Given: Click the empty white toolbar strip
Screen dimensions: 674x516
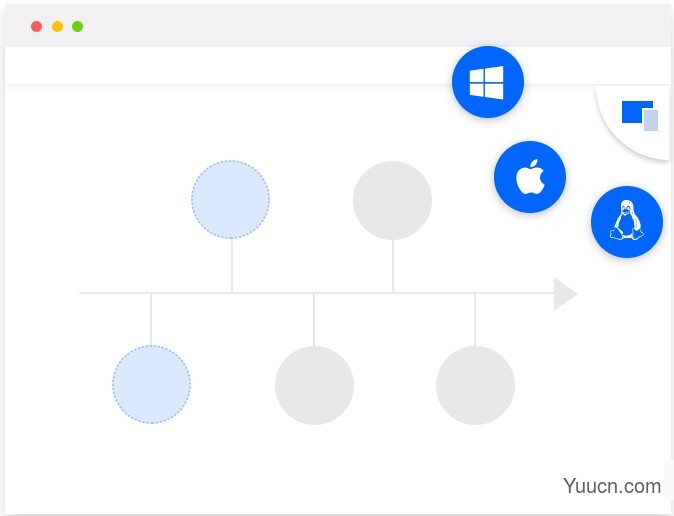Looking at the screenshot, I should pos(228,65).
